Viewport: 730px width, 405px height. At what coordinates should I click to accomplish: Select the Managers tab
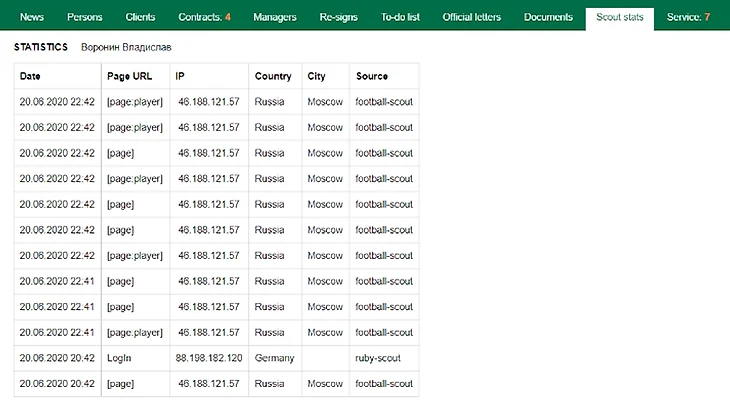[275, 17]
